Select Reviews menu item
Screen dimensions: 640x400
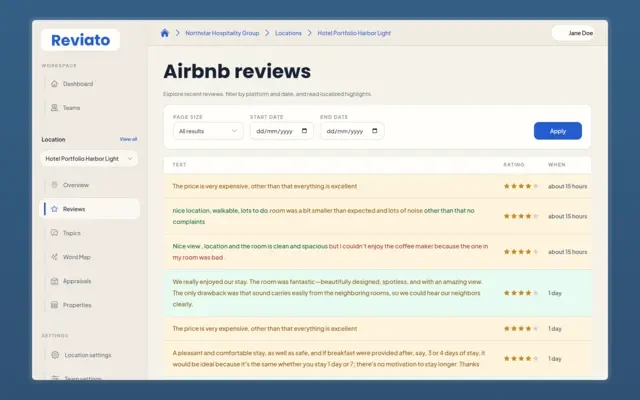point(90,209)
